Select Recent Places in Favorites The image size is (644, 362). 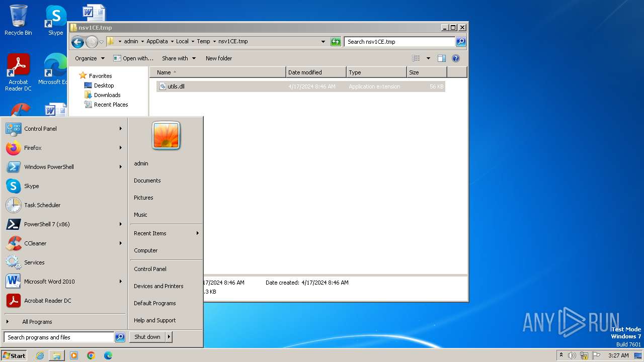(x=111, y=105)
